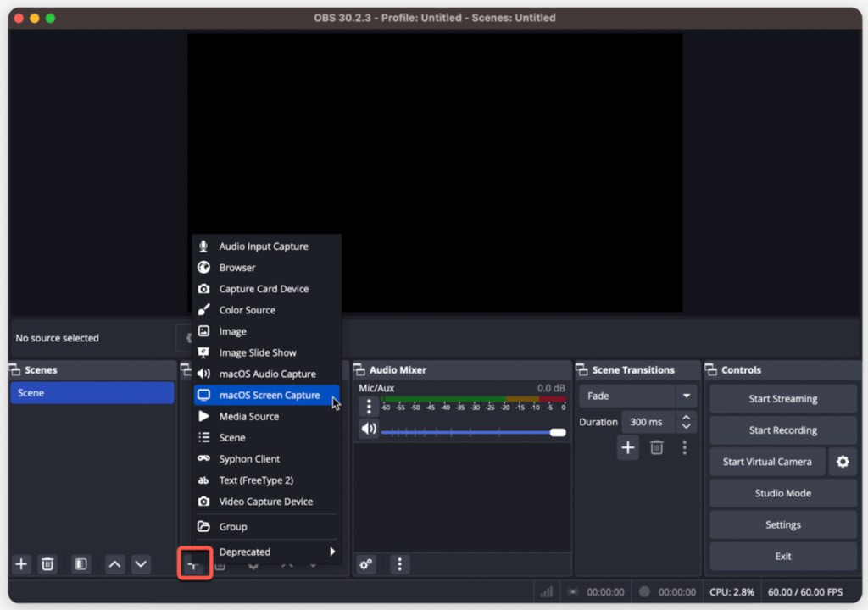Screen dimensions: 868x610
Task: Decrease Duration with down stepper arrow
Action: click(x=686, y=427)
